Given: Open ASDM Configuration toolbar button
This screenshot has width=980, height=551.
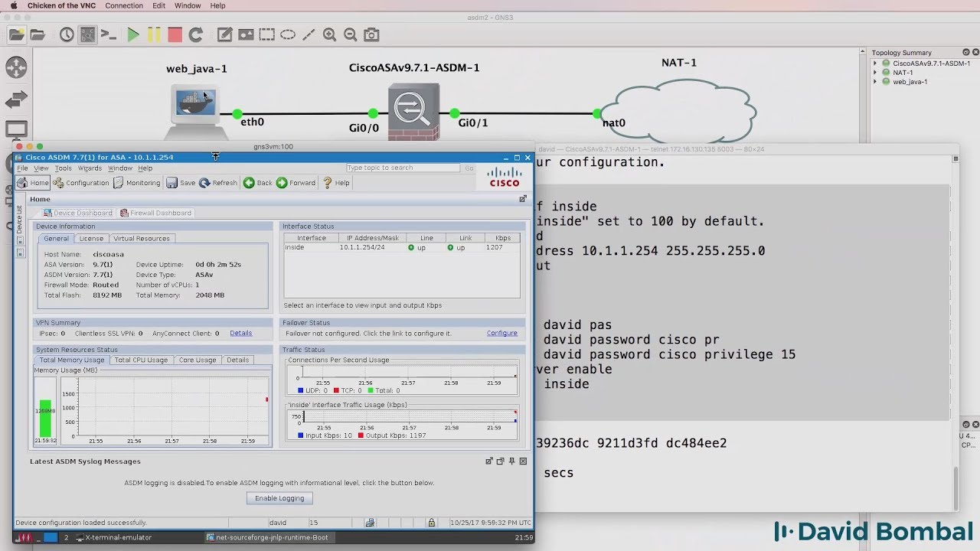Looking at the screenshot, I should click(81, 183).
